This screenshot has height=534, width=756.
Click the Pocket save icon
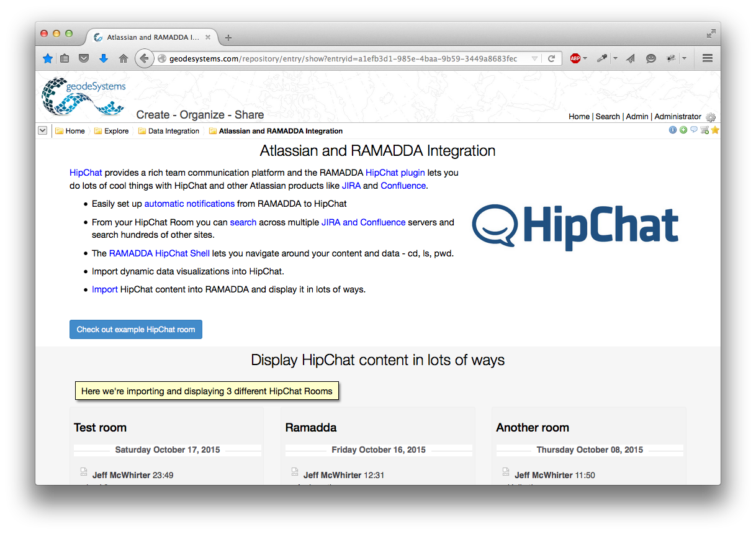coord(84,58)
